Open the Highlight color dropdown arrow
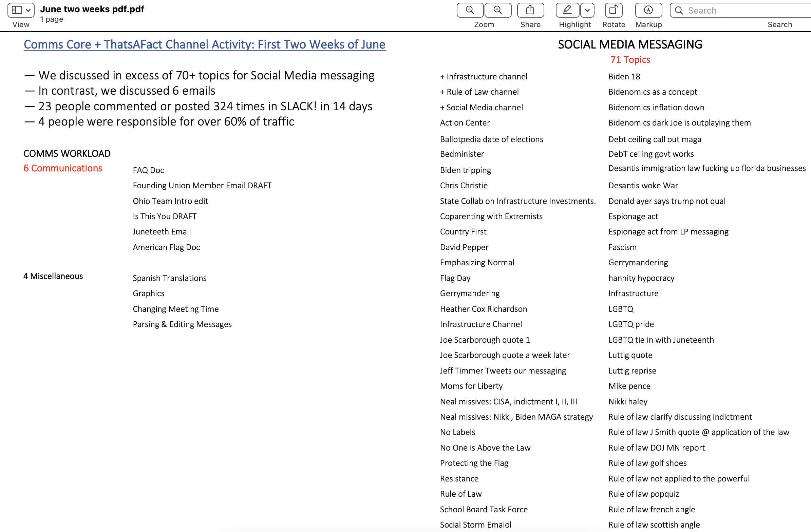 pos(587,10)
